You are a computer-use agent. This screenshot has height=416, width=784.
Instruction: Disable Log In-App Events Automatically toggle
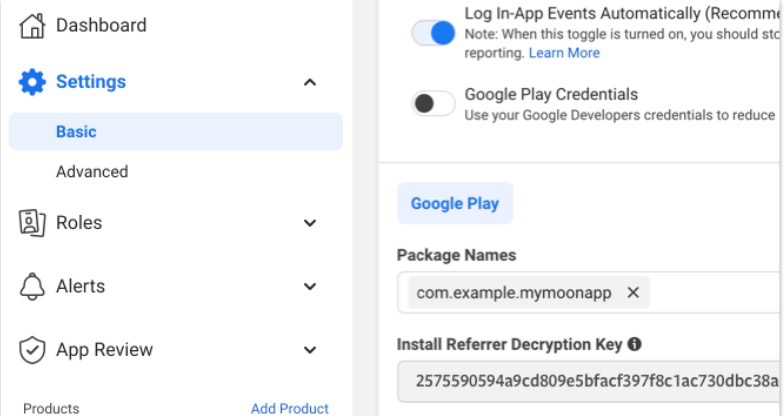(x=434, y=33)
